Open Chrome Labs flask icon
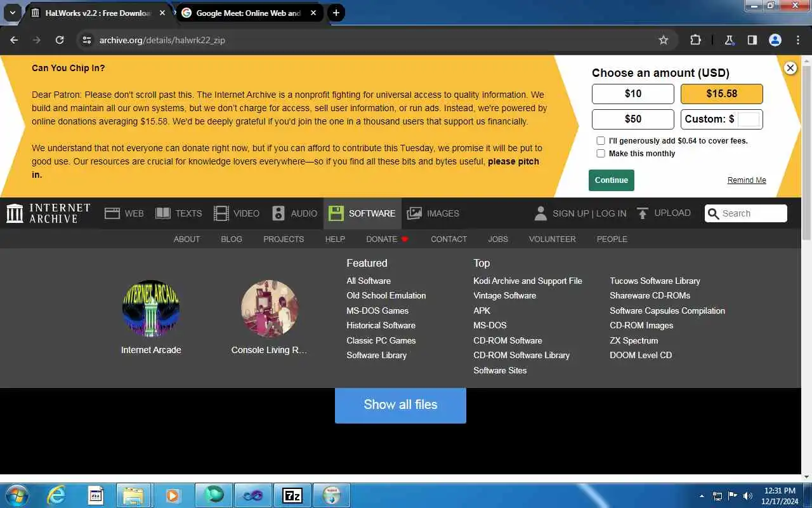 pos(730,40)
